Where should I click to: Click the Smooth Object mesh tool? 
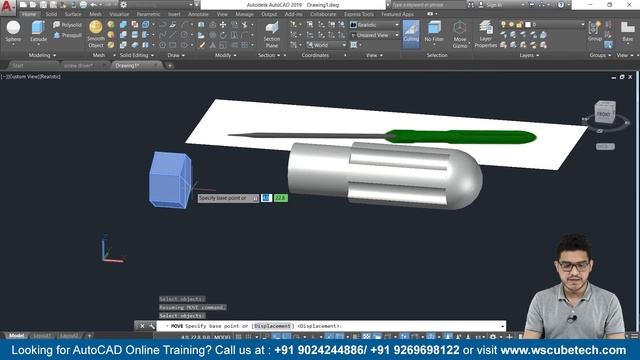pyautogui.click(x=96, y=34)
